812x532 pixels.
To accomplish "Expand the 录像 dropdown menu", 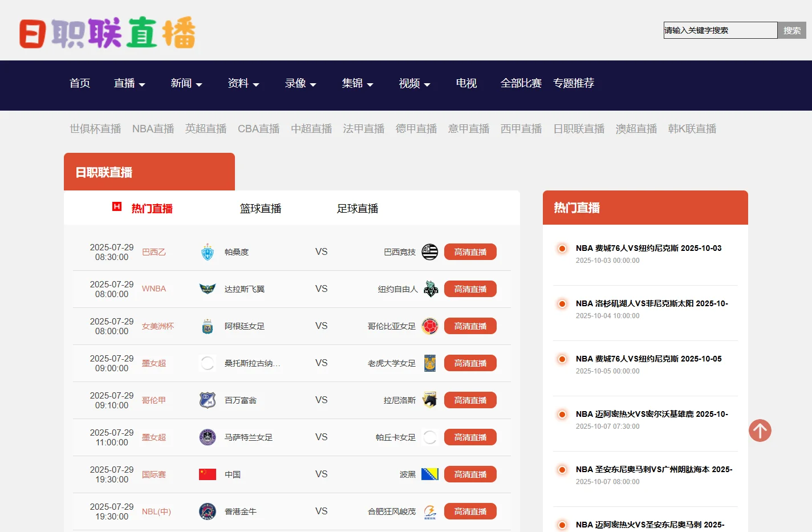I will pos(301,83).
